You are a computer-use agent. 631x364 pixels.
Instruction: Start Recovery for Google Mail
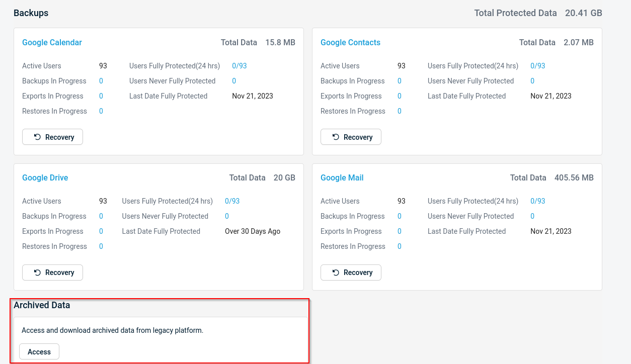click(x=351, y=272)
